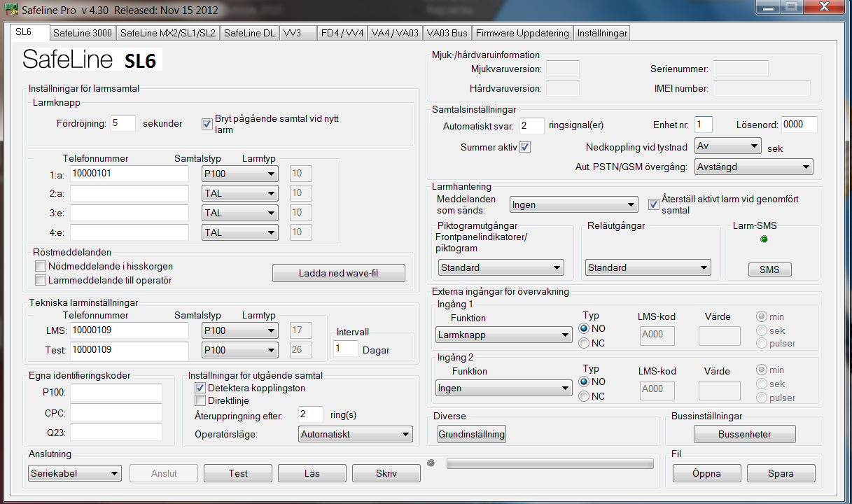This screenshot has width=852, height=504.
Task: Click the Enhet nr field
Action: (x=704, y=125)
